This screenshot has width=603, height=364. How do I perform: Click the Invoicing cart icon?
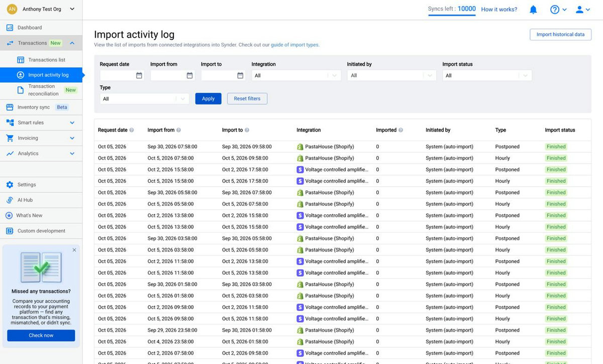10,138
